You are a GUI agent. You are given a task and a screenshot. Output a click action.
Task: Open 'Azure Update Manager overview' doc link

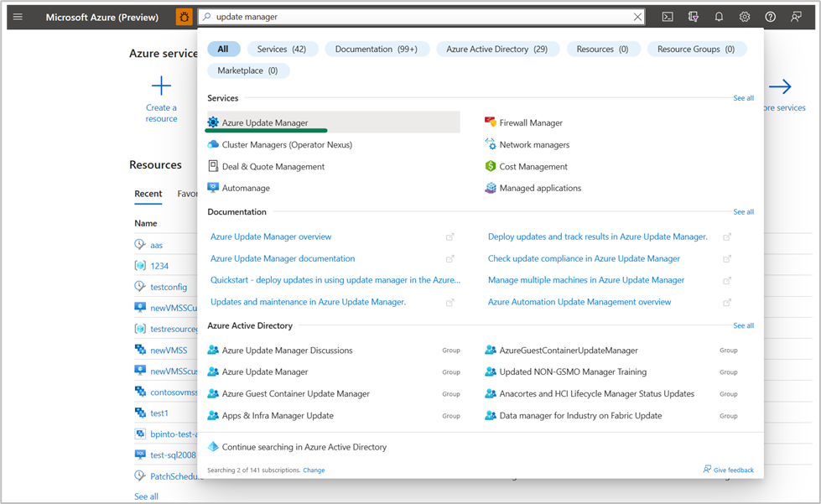271,236
